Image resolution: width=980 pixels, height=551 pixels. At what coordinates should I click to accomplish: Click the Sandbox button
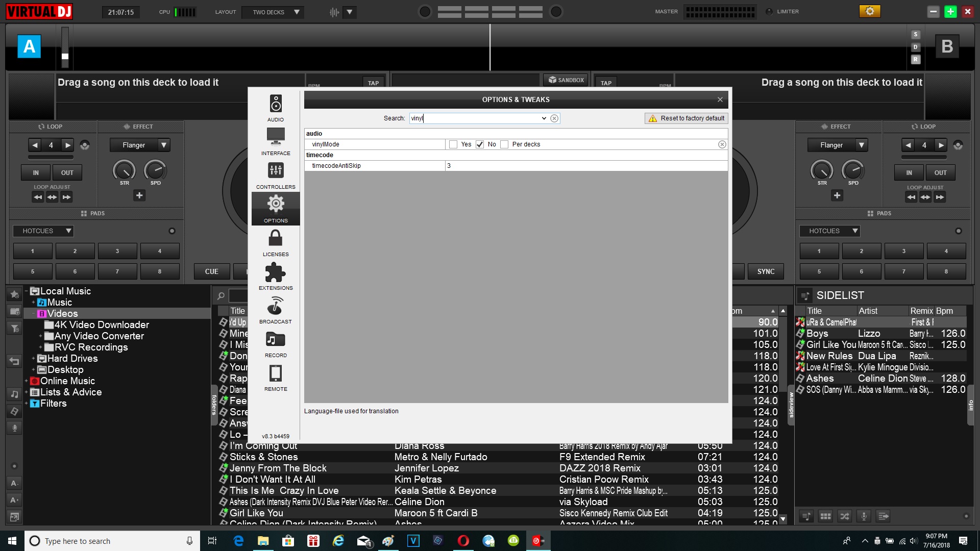point(566,80)
